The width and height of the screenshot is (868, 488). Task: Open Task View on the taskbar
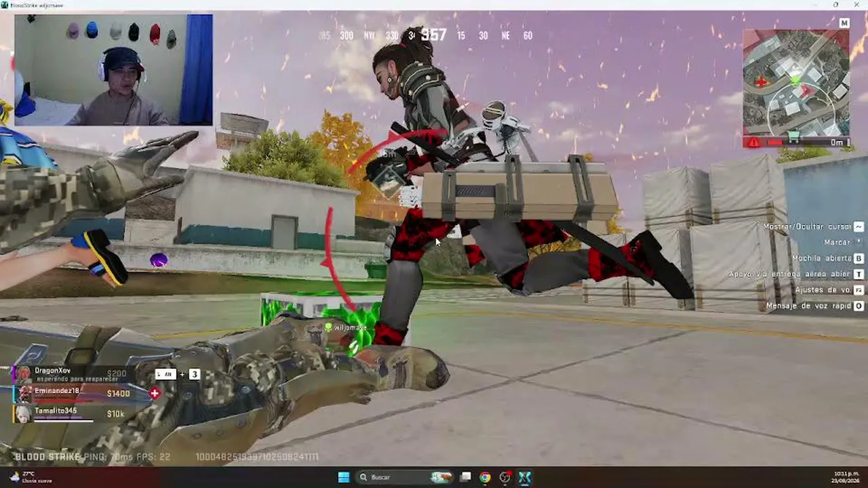point(465,477)
